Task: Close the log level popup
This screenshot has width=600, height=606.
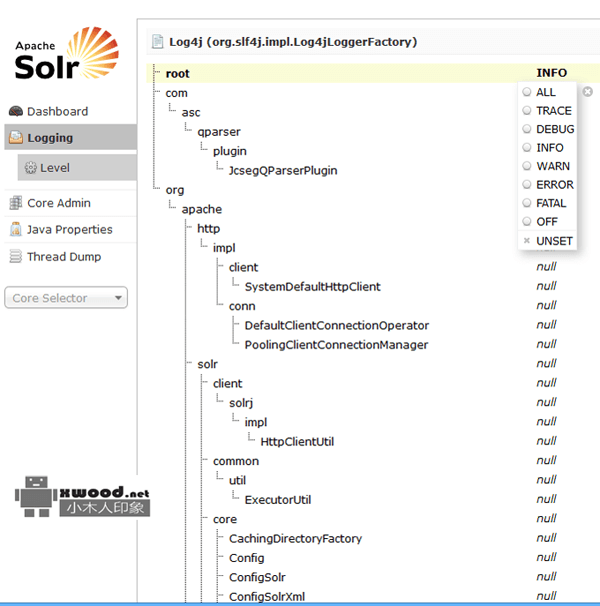Action: pos(587,92)
